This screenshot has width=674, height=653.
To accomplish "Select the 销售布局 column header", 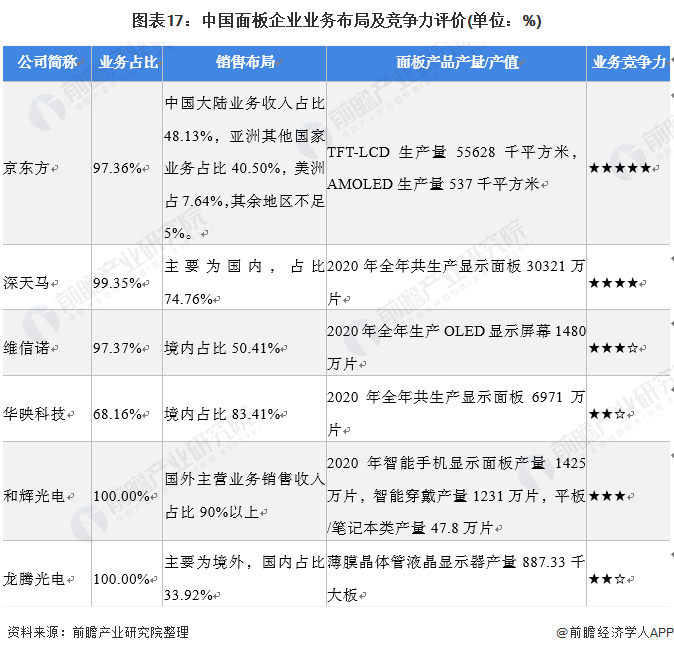I will tap(245, 63).
